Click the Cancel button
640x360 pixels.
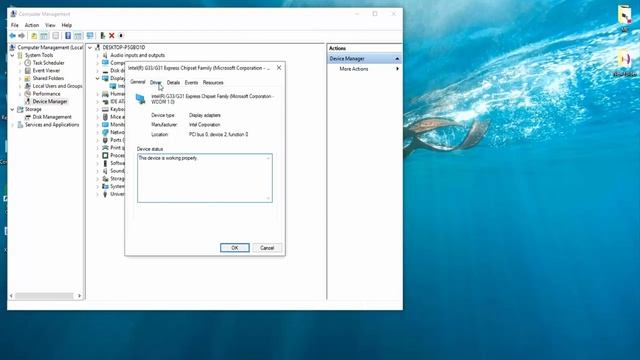click(267, 248)
